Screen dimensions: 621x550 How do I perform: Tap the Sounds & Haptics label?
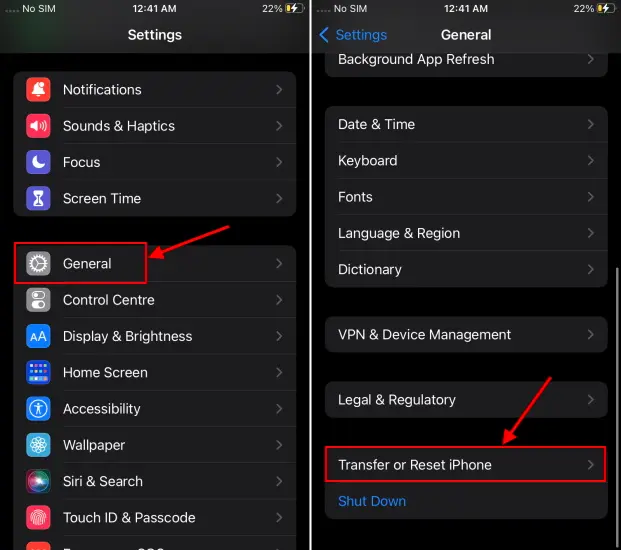coord(119,126)
